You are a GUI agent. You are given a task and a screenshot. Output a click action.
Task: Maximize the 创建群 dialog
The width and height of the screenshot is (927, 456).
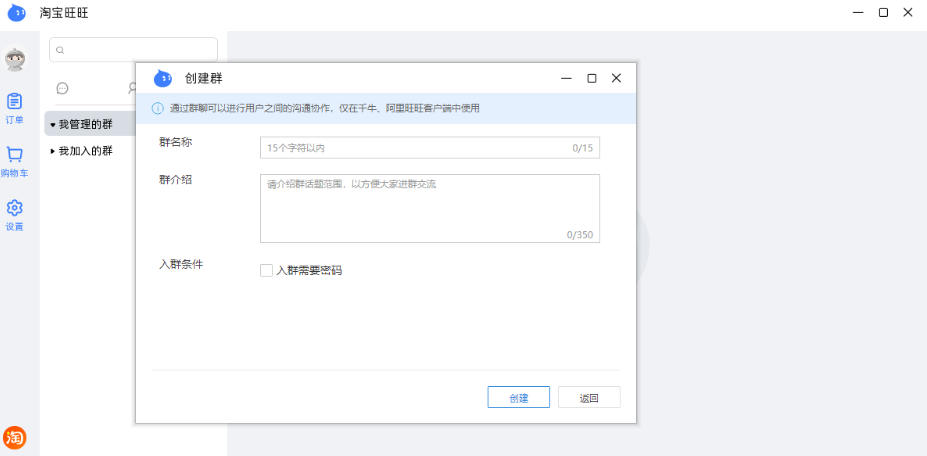click(x=591, y=78)
